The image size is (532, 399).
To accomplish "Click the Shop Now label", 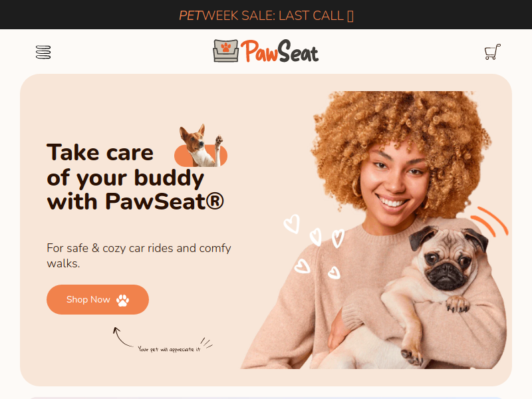I will pyautogui.click(x=88, y=300).
